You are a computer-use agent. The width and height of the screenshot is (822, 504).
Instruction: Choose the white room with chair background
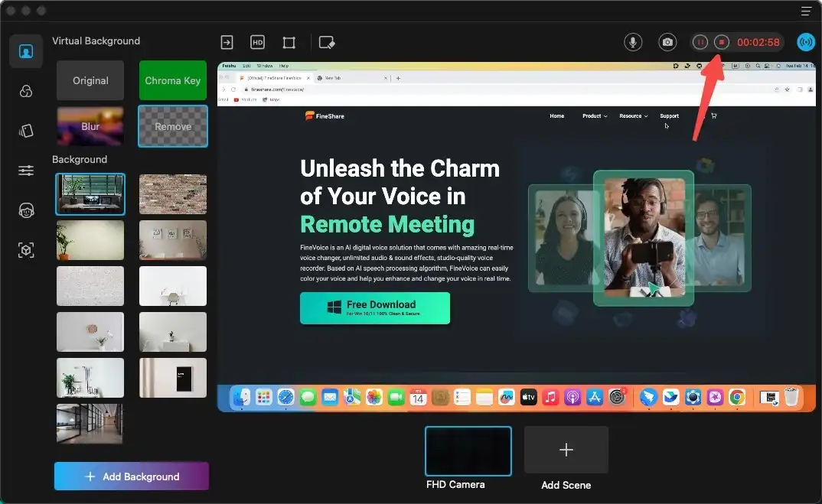[x=172, y=286]
